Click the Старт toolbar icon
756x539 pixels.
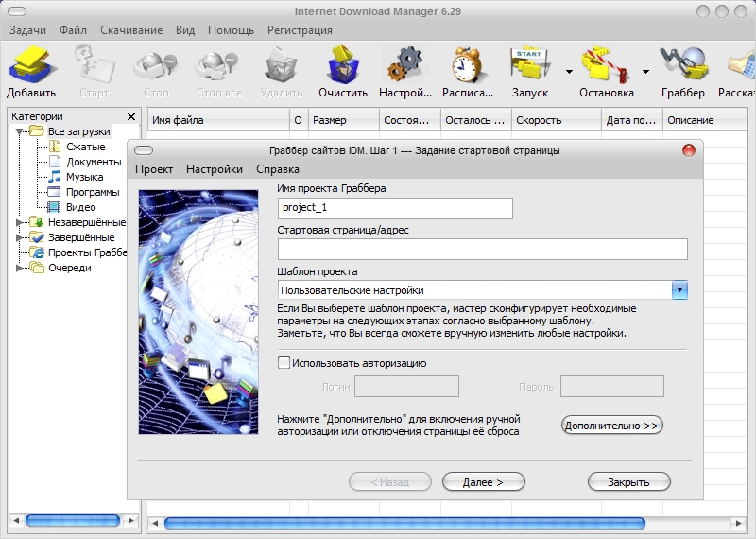point(94,64)
